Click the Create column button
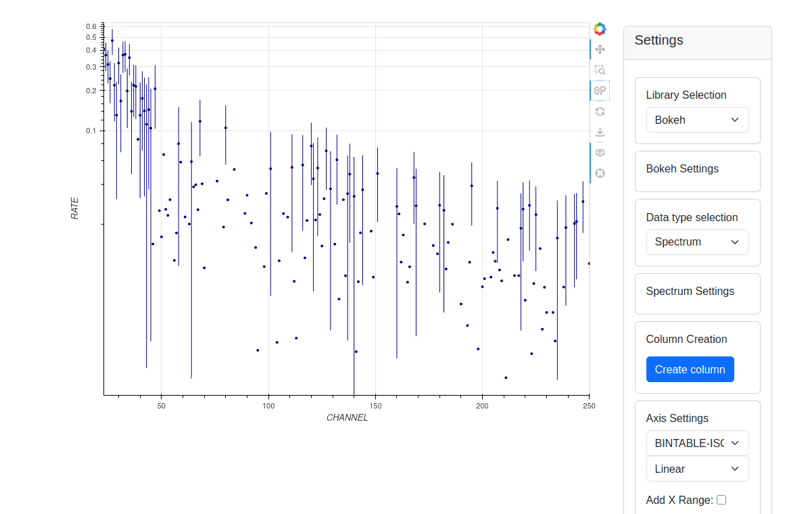Viewport: 812px width, 514px height. pyautogui.click(x=690, y=369)
